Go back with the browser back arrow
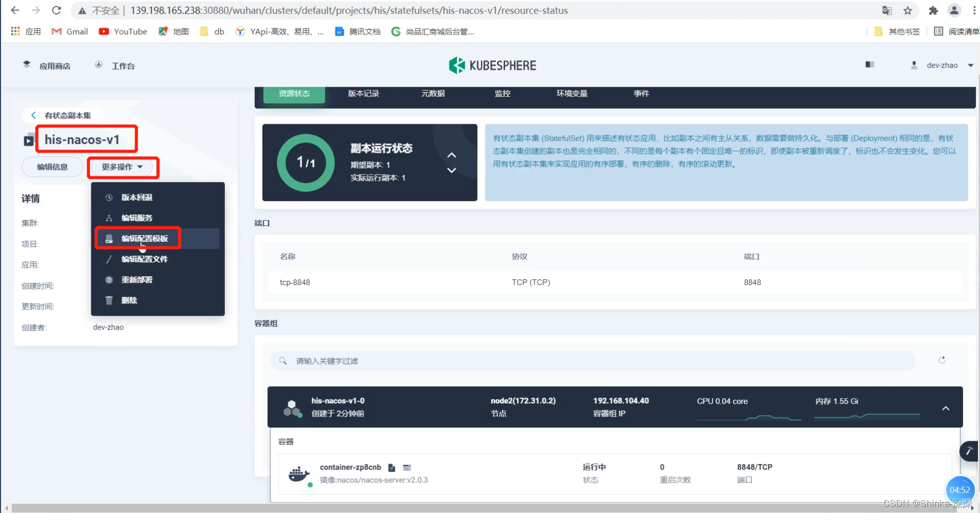 (15, 10)
